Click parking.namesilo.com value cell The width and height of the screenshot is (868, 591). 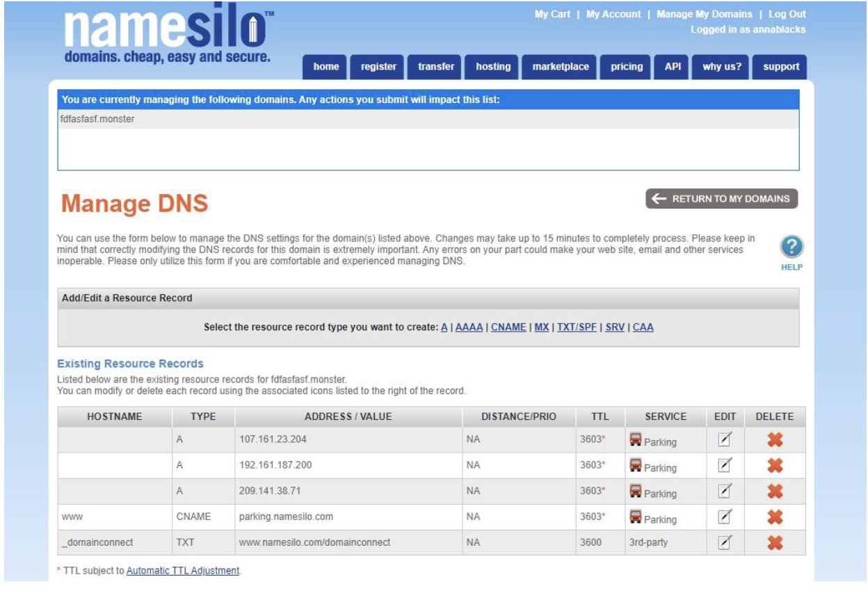[348, 517]
